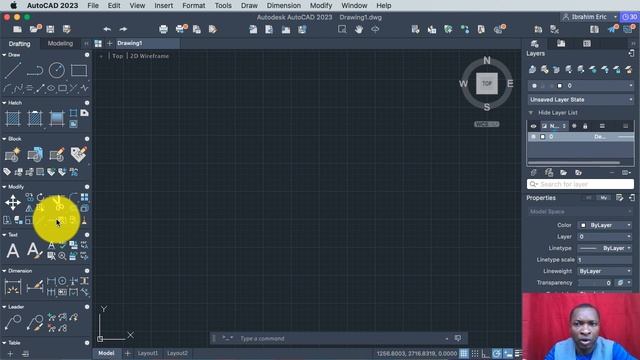
Task: Toggle layer 0 visibility in layer list
Action: pos(533,137)
